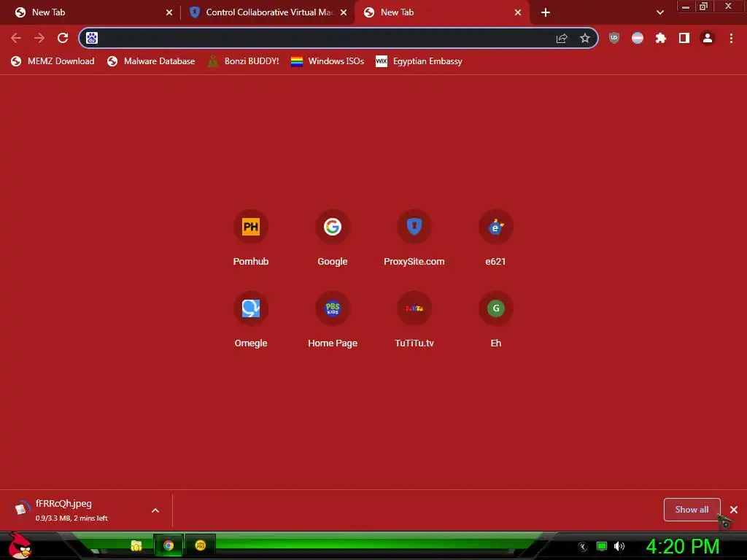Expand the hidden tray icons arrow
Screen dimensions: 747x560
pos(582,547)
